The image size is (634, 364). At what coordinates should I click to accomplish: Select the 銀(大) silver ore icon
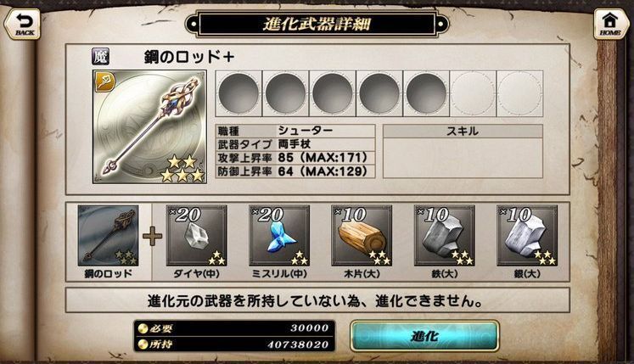pyautogui.click(x=527, y=235)
